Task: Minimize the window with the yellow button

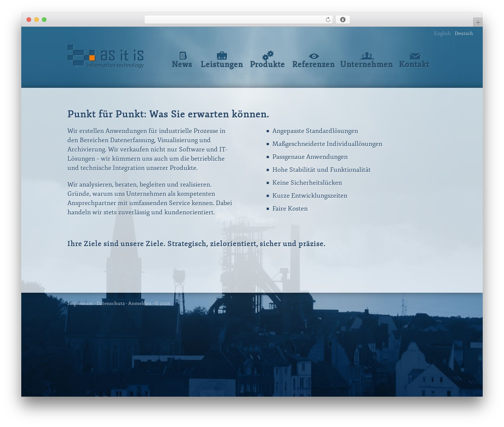Action: [x=37, y=20]
